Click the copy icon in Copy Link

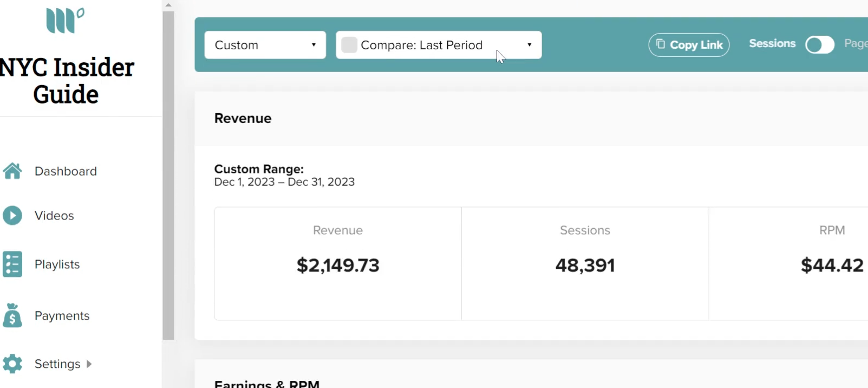point(661,44)
